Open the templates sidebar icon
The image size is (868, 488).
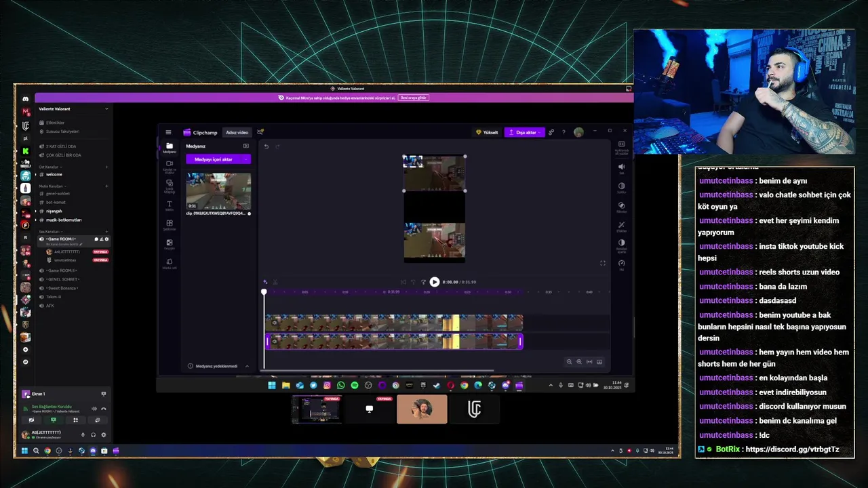(170, 224)
